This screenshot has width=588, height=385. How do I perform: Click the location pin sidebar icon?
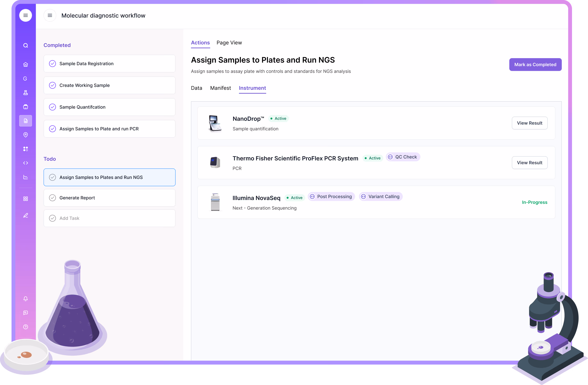coord(25,135)
